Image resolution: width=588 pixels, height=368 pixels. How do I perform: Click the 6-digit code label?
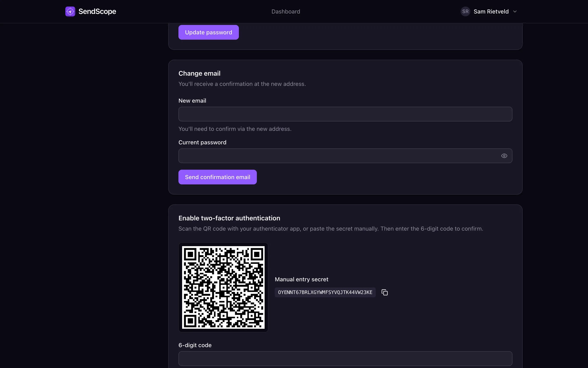coord(195,345)
